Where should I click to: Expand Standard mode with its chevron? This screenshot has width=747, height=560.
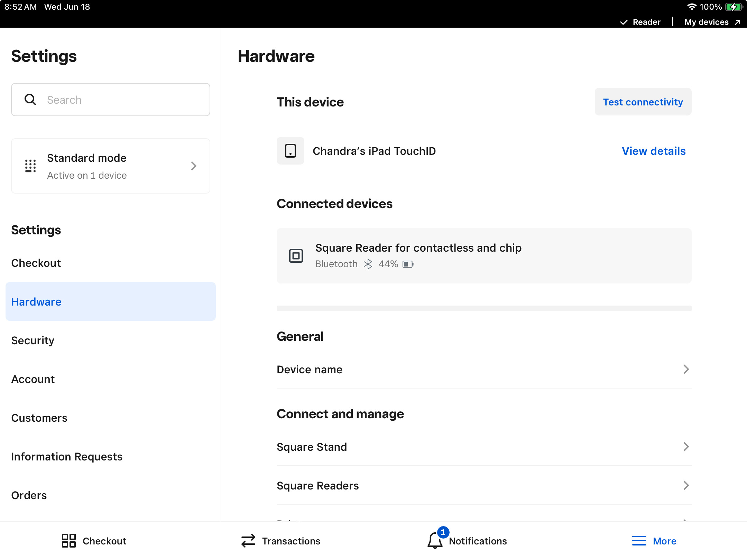pos(194,166)
